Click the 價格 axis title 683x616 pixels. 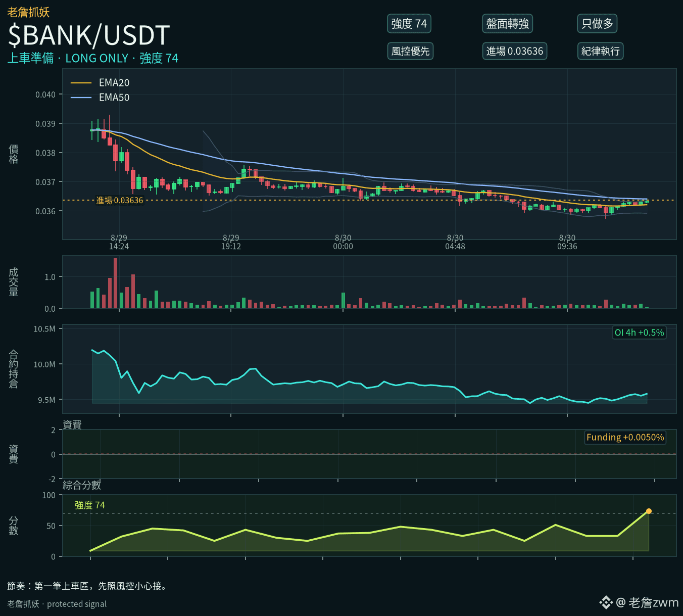point(14,154)
